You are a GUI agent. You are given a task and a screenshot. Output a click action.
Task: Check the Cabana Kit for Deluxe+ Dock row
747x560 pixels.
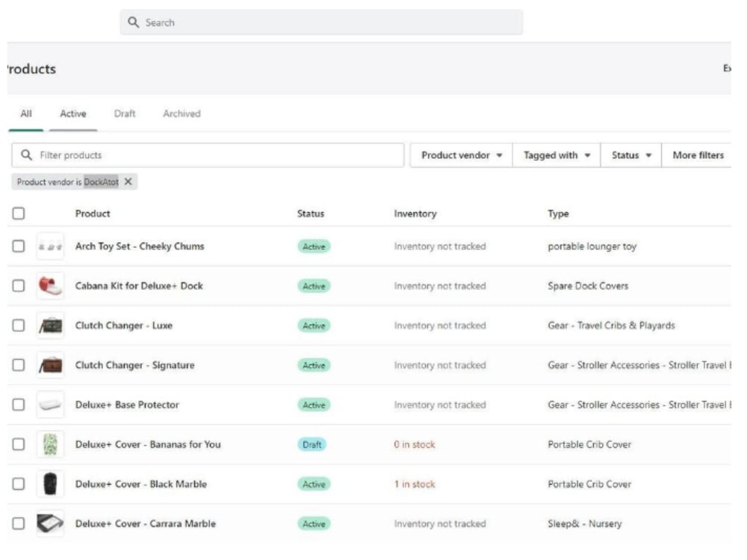[x=19, y=286]
